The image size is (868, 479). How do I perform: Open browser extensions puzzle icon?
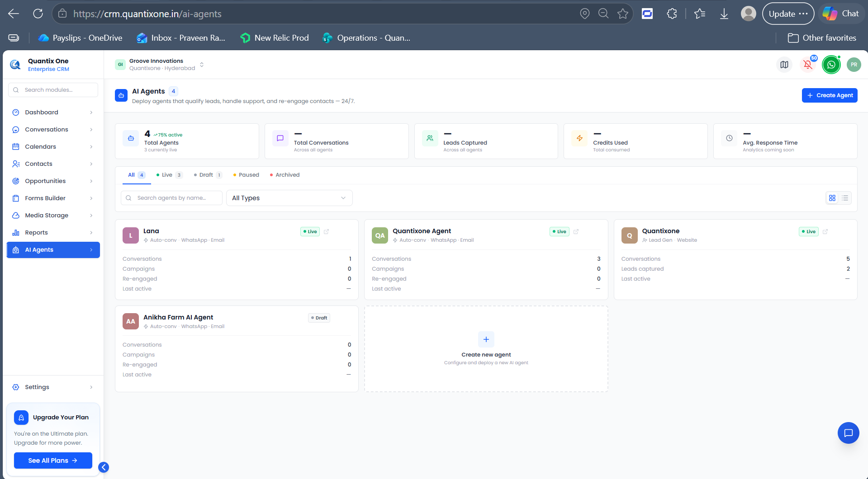click(x=672, y=14)
